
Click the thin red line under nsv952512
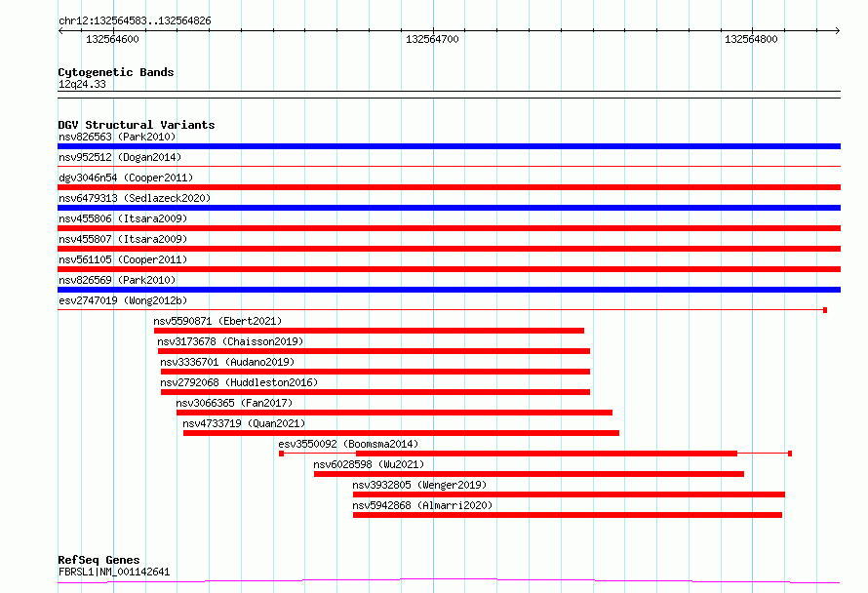pyautogui.click(x=449, y=166)
